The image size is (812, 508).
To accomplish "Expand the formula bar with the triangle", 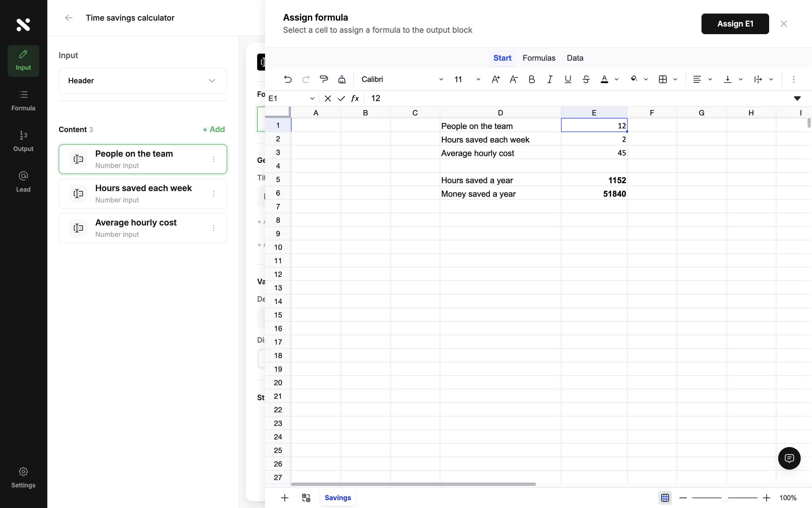I will [797, 98].
